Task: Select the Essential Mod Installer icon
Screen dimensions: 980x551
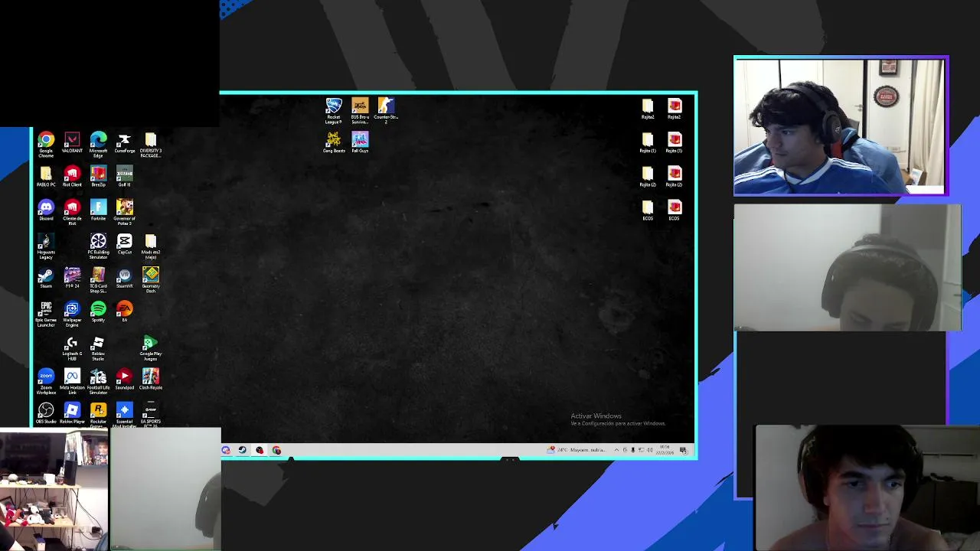Action: pos(124,414)
